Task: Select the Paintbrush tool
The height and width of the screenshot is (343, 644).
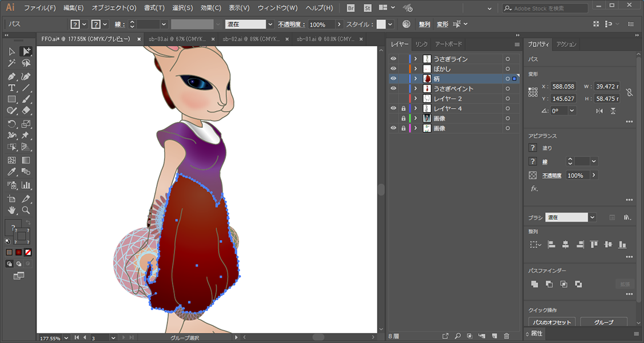Action: click(26, 99)
